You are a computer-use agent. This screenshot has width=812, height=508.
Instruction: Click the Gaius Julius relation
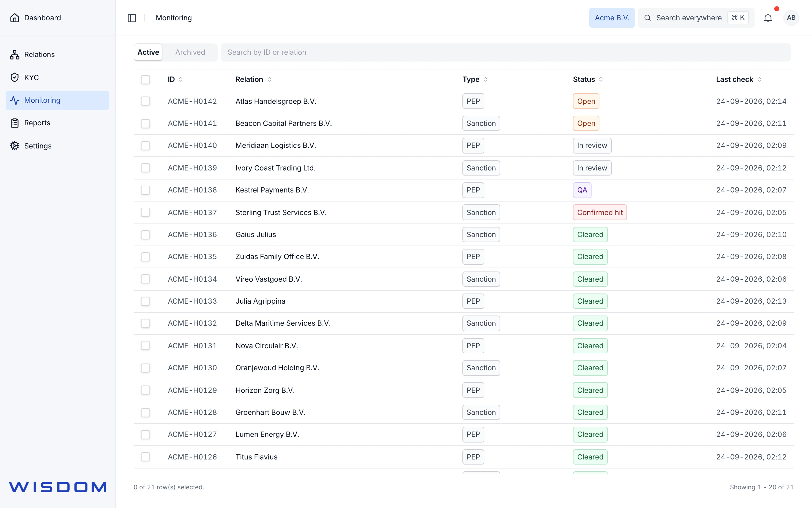255,235
